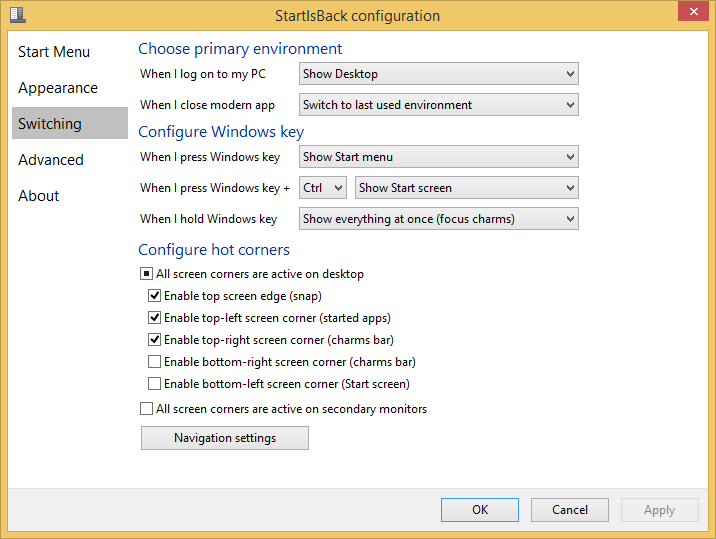Disable top screen edge snap checkbox
716x539 pixels.
click(x=155, y=296)
